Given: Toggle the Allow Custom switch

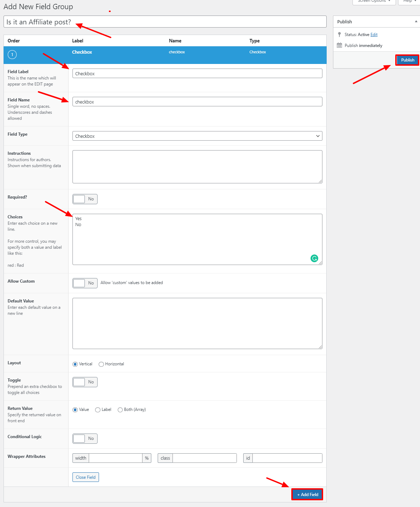Looking at the screenshot, I should pos(85,283).
